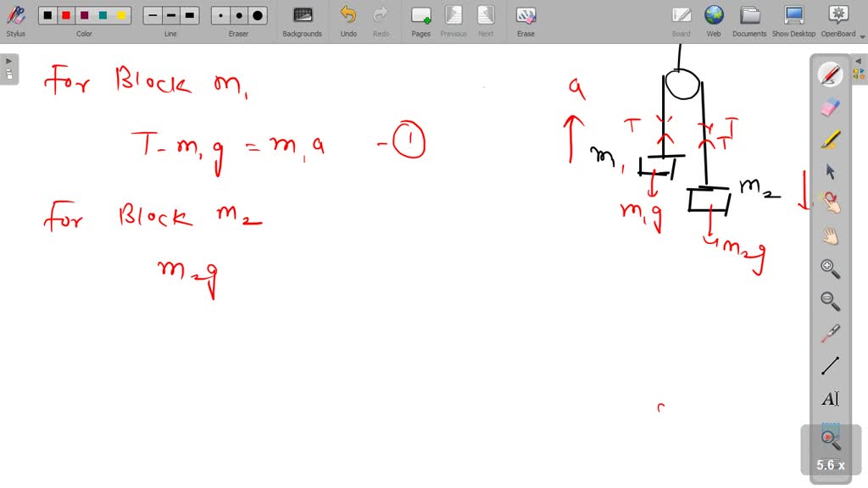Choose the Zoom In magnifier tool
Screen dimensions: 868x488
(x=830, y=269)
